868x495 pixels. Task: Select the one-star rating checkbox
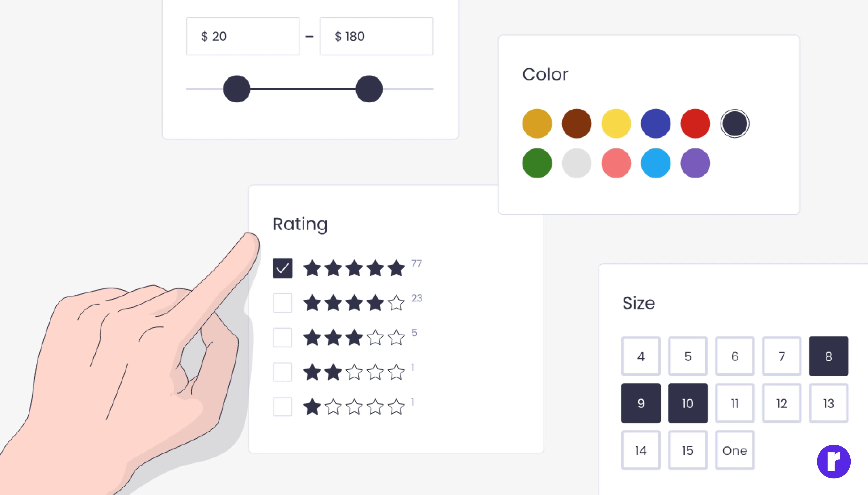(x=282, y=407)
